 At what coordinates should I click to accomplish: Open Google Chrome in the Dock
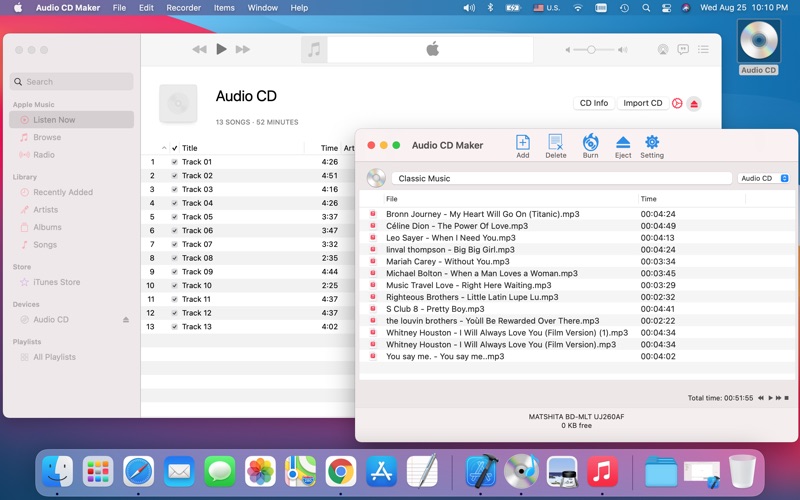click(x=341, y=471)
